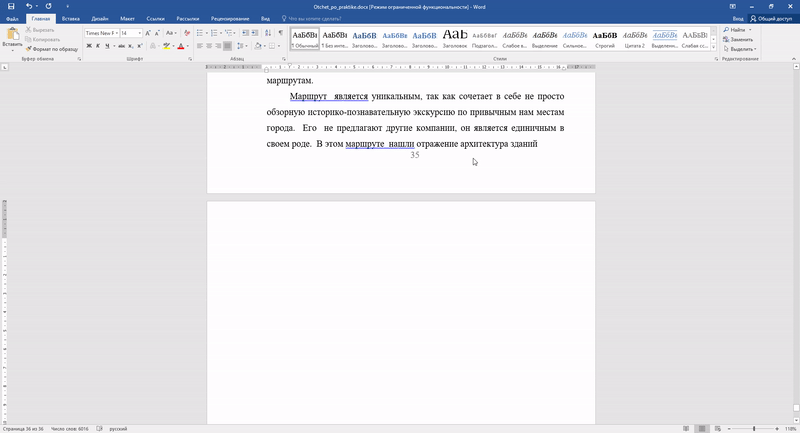800x433 pixels.
Task: Open Paragraph dialog launcher in Абзац group
Action: pos(284,59)
